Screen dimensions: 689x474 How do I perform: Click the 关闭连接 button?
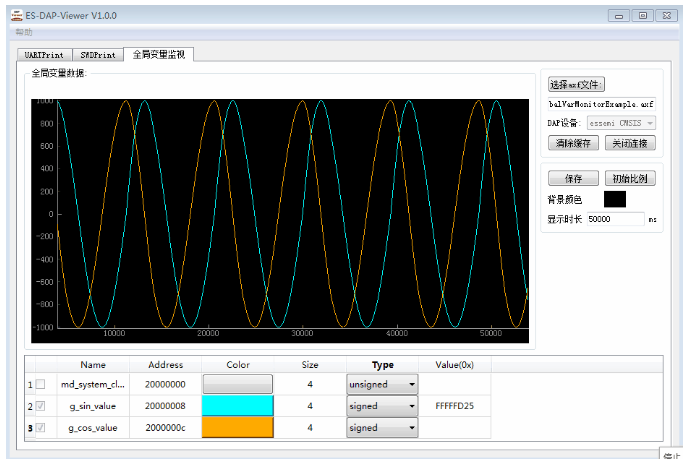pos(629,144)
